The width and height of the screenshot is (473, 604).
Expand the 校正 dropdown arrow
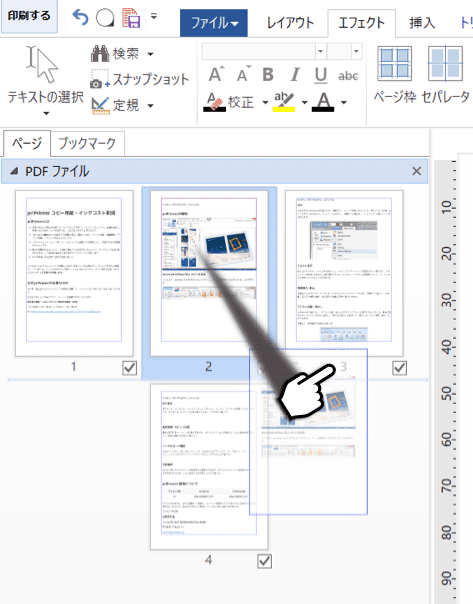coord(265,102)
